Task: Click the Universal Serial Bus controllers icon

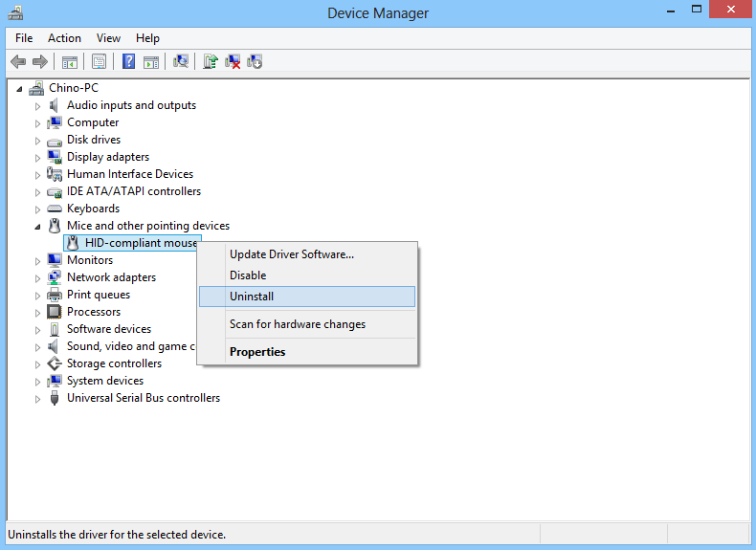Action: click(x=55, y=398)
